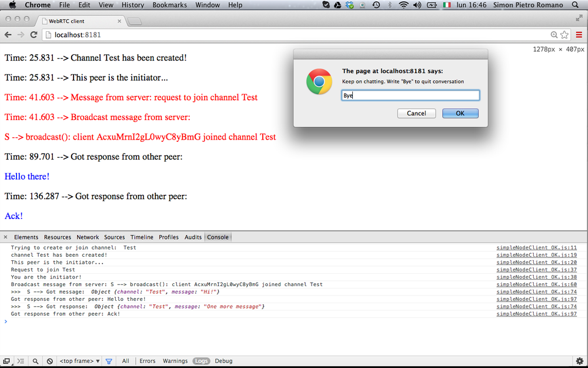Viewport: 588px width, 368px height.
Task: Enable the Warnings log filter
Action: (175, 361)
